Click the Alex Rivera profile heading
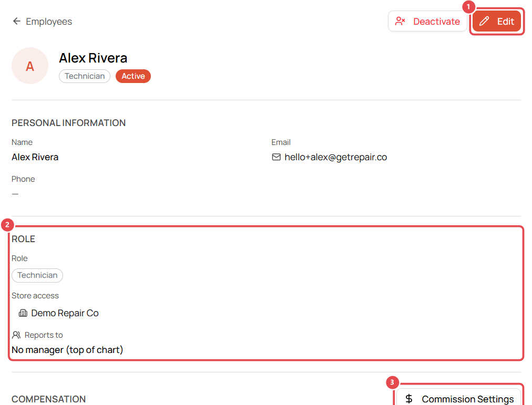This screenshot has width=532, height=405. 93,58
